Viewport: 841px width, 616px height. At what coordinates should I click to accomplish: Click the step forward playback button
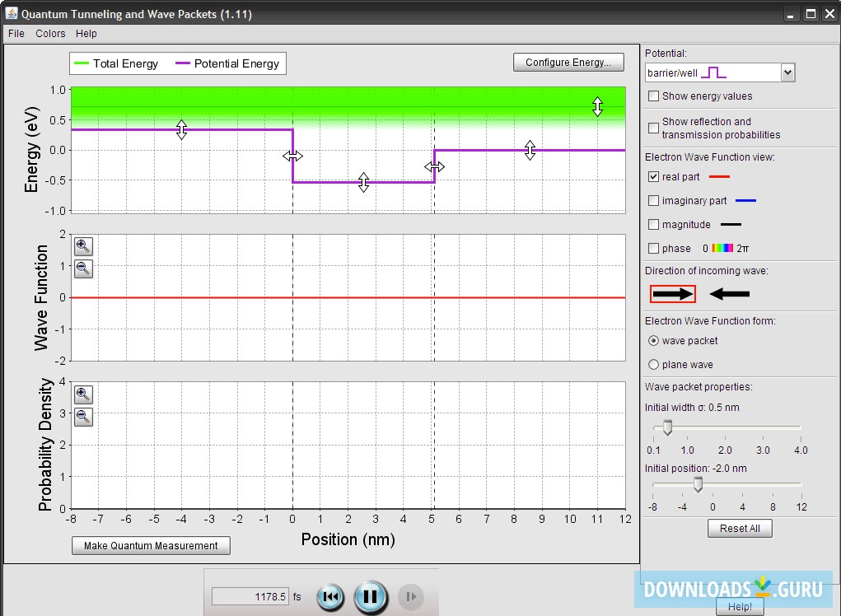[x=411, y=597]
